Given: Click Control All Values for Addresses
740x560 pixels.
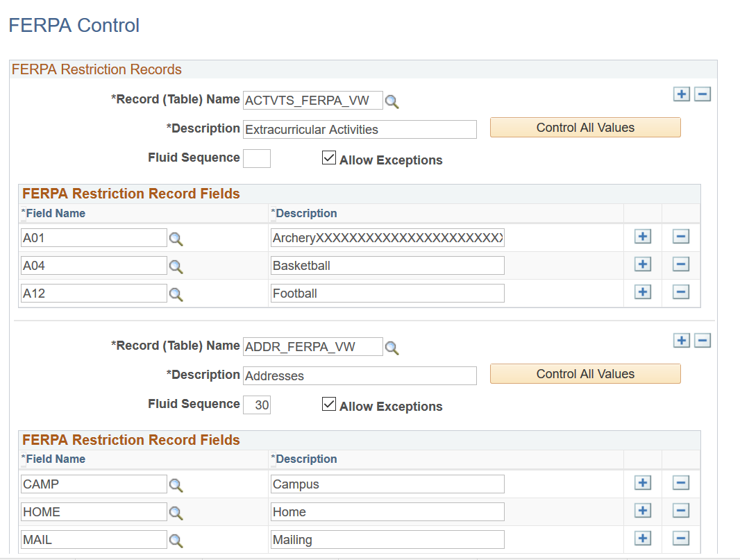Looking at the screenshot, I should (585, 373).
